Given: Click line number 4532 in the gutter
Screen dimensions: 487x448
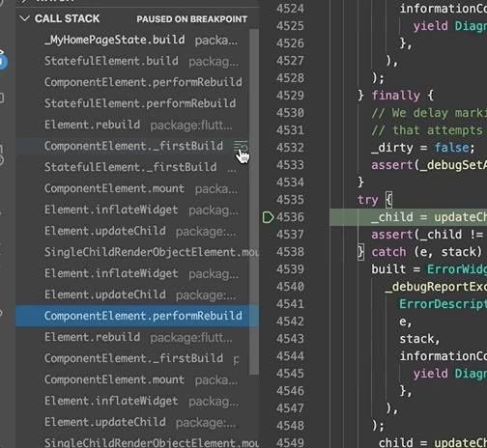Looking at the screenshot, I should coord(290,148).
